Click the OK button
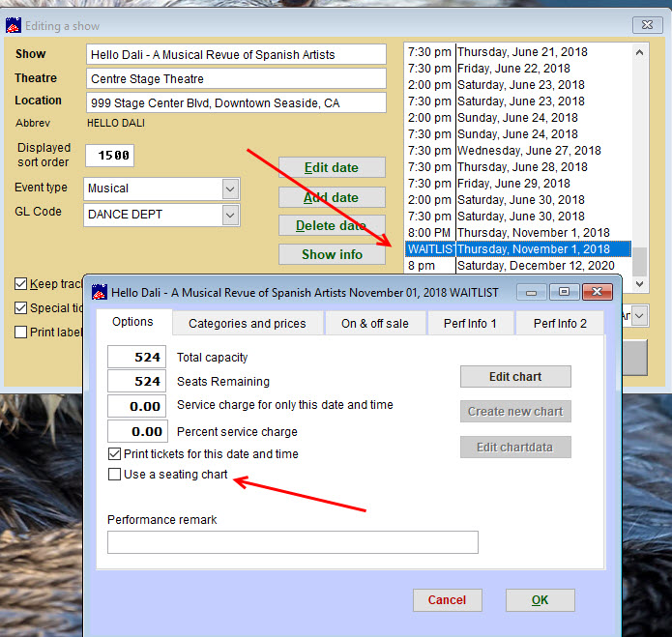The height and width of the screenshot is (637, 672). tap(540, 600)
